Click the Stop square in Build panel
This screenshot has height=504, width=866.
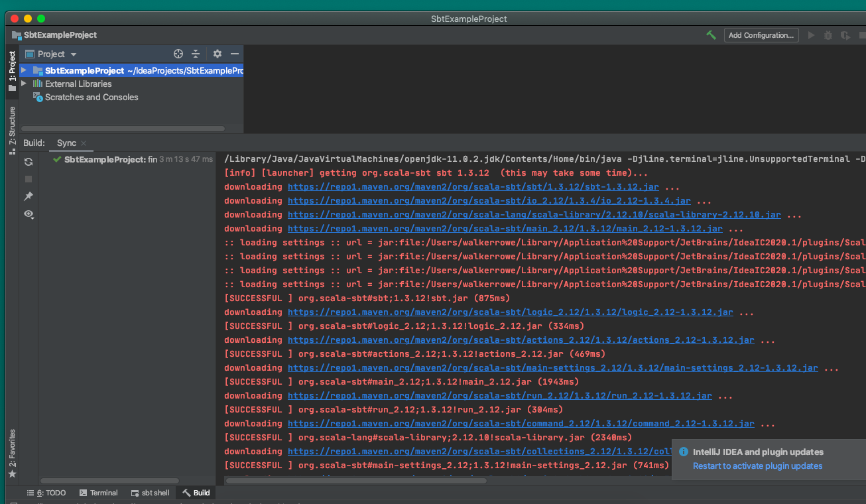coord(29,178)
